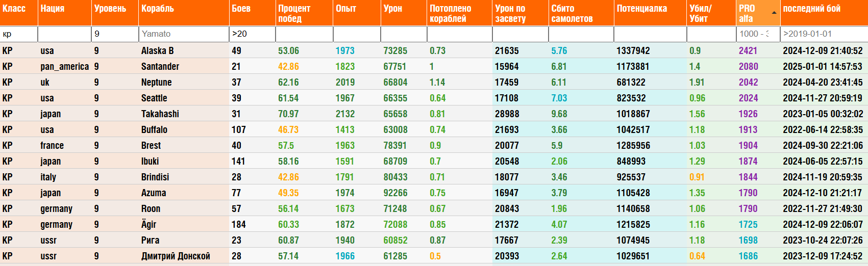Viewport: 868px width, 266px height.
Task: Click the empty Нация filter input
Action: [64, 34]
